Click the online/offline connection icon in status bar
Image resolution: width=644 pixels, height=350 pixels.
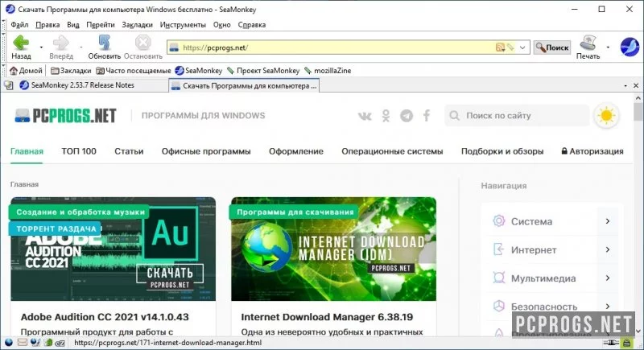(611, 343)
